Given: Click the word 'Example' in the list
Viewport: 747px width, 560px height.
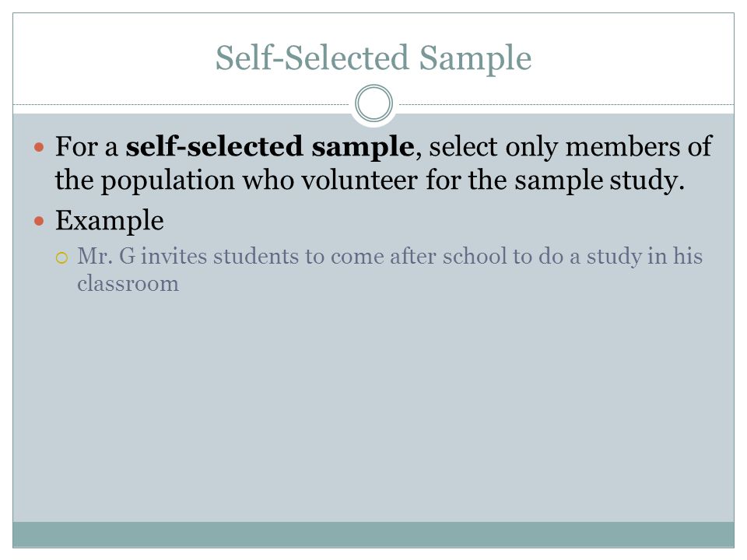Looking at the screenshot, I should (110, 221).
